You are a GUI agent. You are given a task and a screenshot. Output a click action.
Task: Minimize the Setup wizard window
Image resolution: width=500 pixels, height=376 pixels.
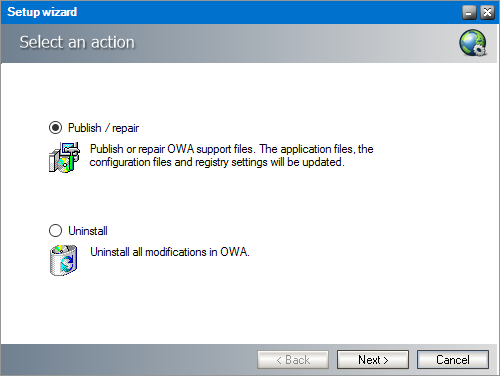click(x=469, y=13)
